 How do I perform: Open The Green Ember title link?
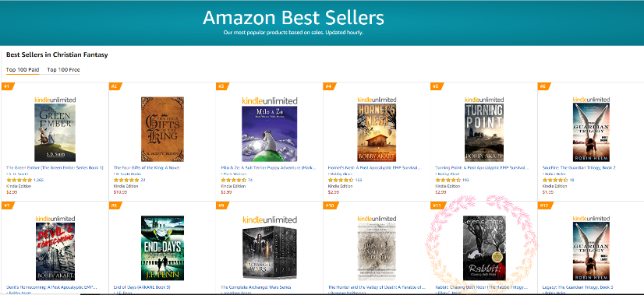[x=55, y=167]
